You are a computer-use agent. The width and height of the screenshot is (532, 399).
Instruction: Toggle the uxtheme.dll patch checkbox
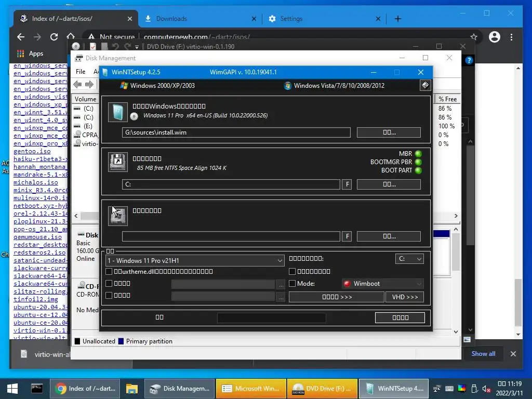pos(109,271)
